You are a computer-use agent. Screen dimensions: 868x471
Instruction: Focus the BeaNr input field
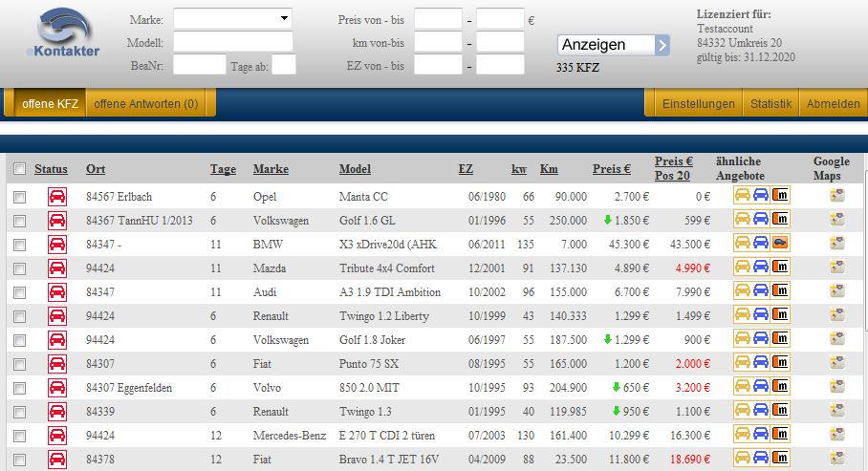[x=199, y=65]
